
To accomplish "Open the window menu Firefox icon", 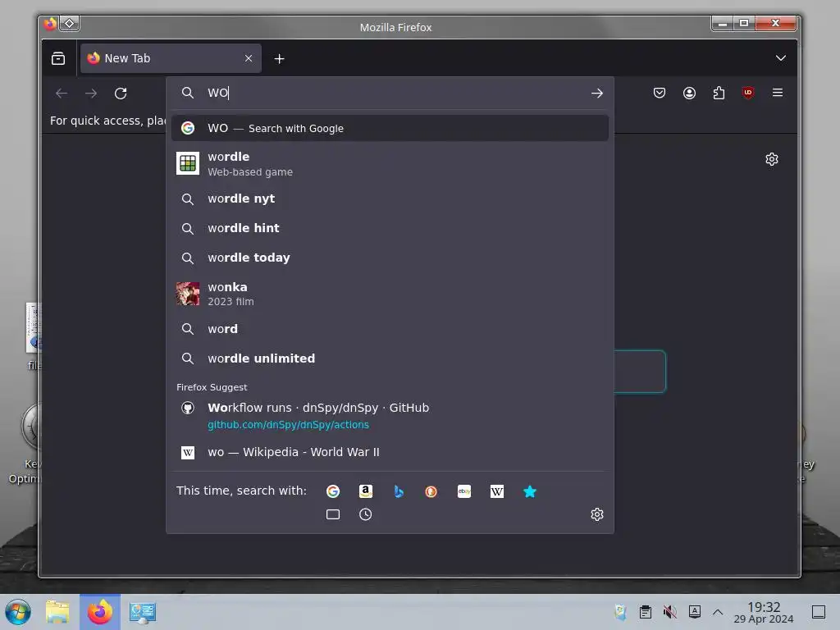I will 50,24.
